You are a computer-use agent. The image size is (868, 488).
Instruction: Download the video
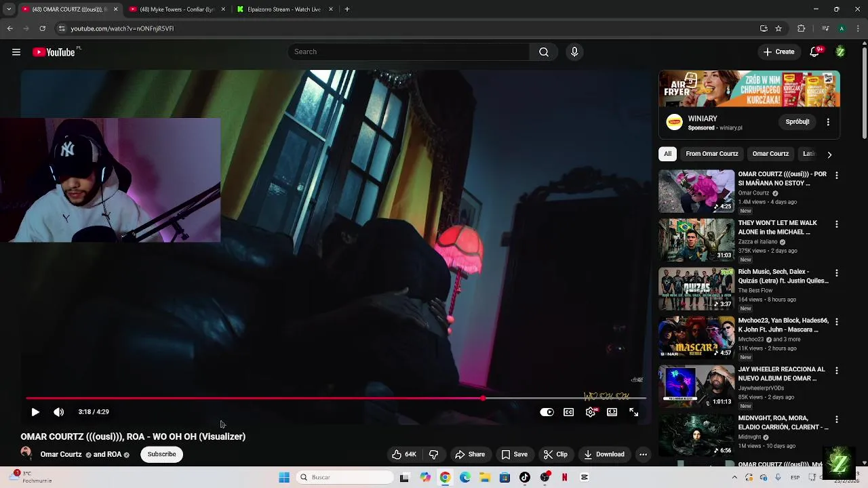tap(604, 455)
